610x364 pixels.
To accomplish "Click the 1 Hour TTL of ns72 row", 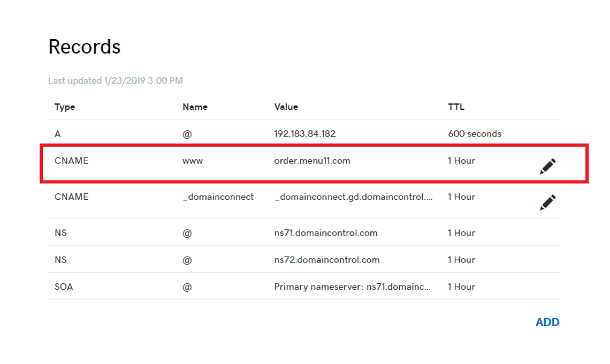I will [x=461, y=260].
